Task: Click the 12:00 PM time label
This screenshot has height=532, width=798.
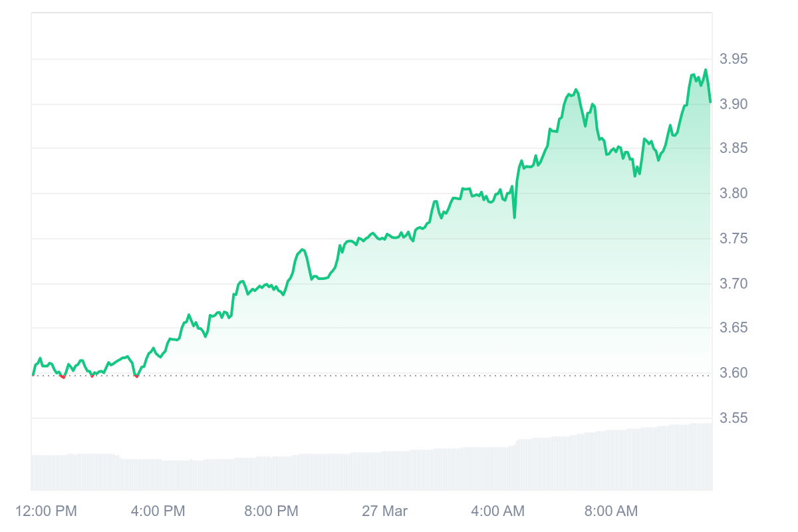Action: point(46,511)
